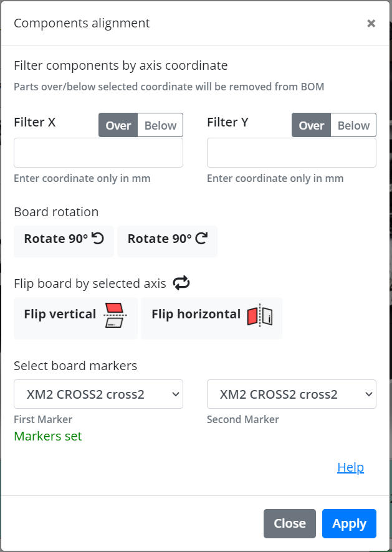Click the counter-clockwise rotate arrow icon
Image resolution: width=392 pixels, height=552 pixels.
98,239
